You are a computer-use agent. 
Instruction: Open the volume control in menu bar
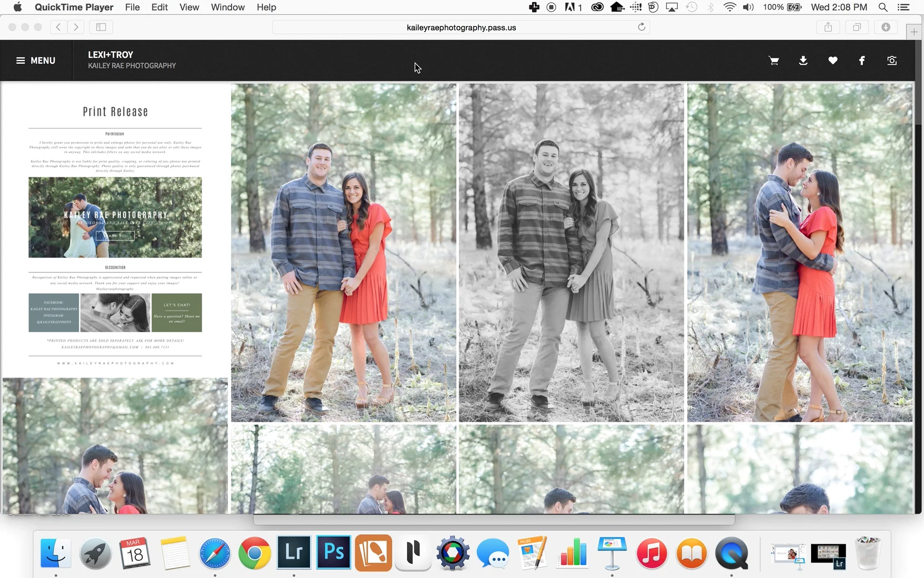point(748,7)
